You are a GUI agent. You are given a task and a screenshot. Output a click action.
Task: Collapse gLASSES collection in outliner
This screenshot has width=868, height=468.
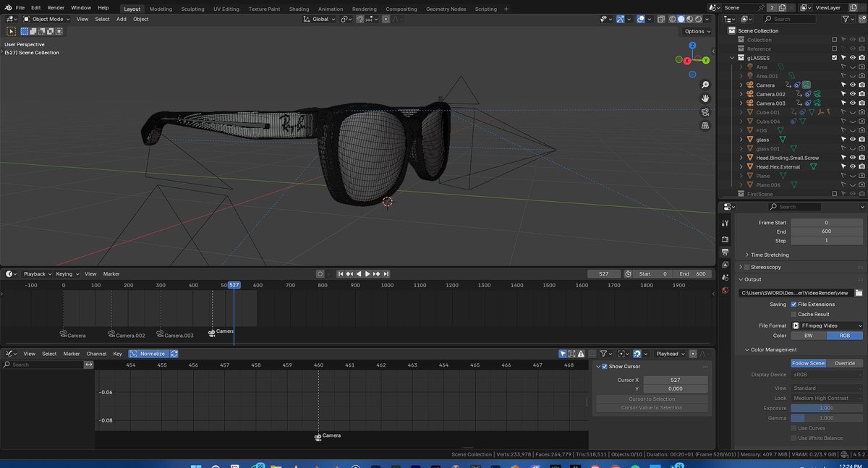pyautogui.click(x=732, y=58)
